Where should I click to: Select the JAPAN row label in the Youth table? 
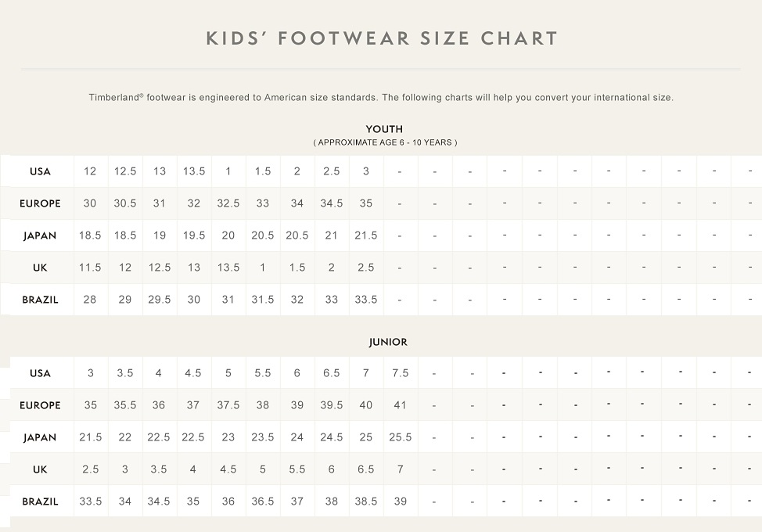[x=40, y=235]
